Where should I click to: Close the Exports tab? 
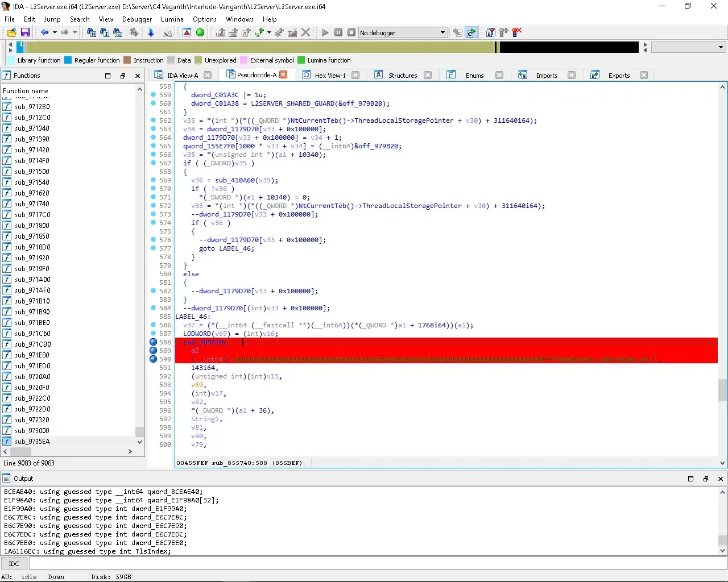644,75
